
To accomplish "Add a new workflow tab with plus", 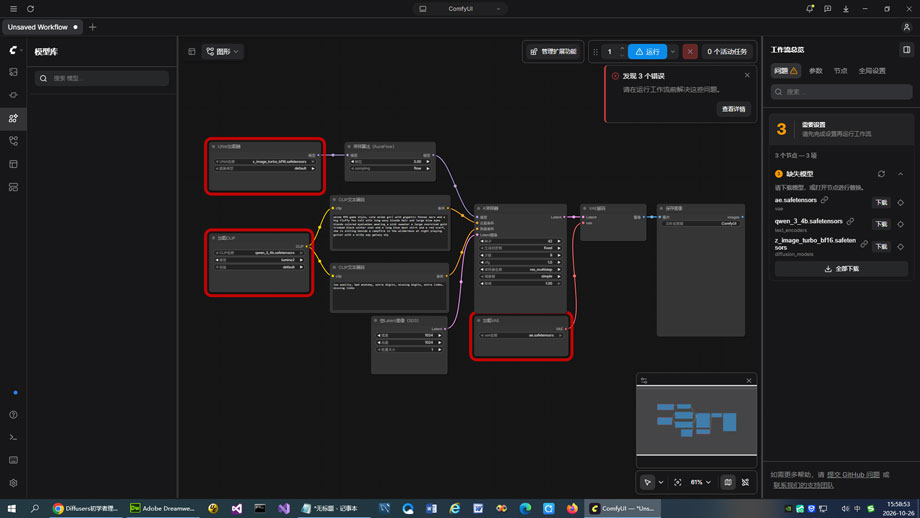I will pos(93,27).
